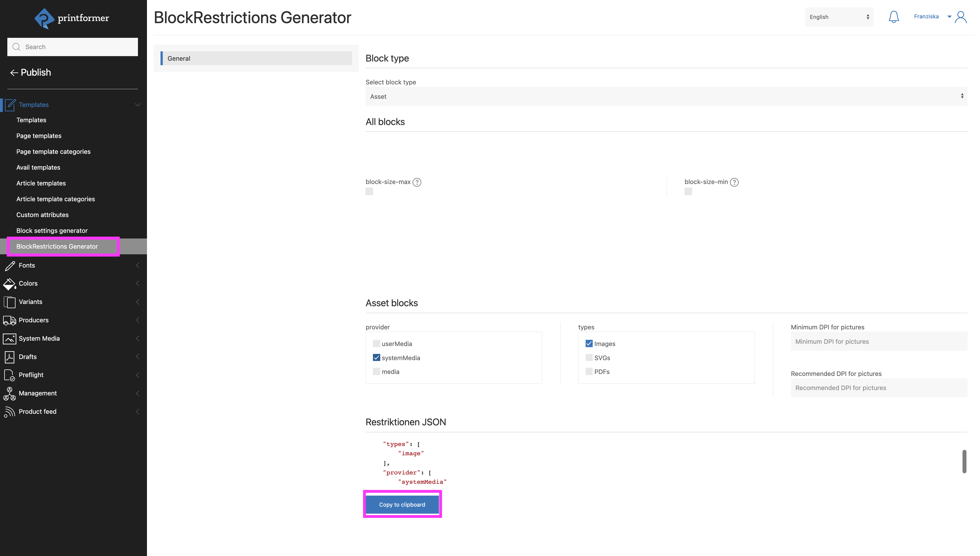This screenshot has height=556, width=980.
Task: Select the Product feed RSS icon
Action: pos(10,411)
